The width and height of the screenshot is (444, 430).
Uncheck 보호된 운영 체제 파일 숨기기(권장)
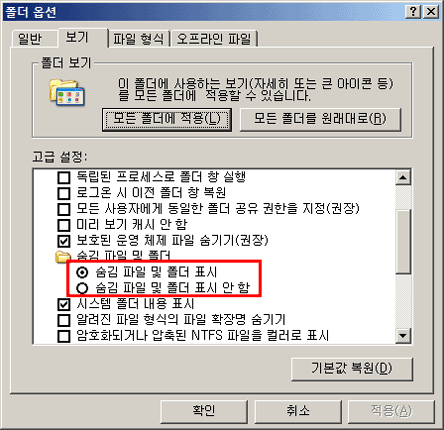pyautogui.click(x=64, y=241)
